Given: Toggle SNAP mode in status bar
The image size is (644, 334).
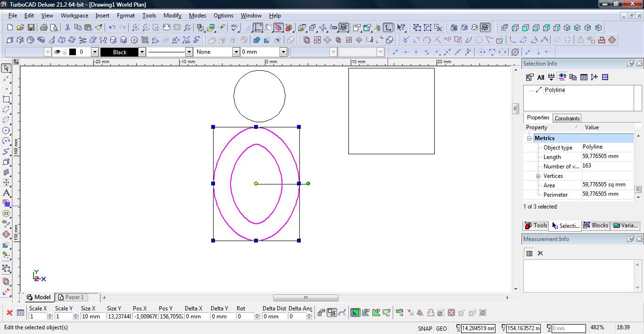Looking at the screenshot, I should [x=424, y=328].
